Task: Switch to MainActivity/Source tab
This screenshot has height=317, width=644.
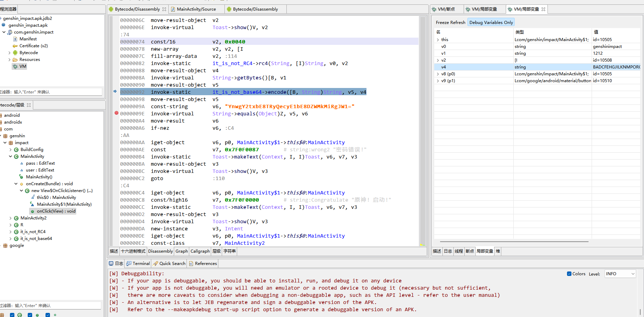Action: tap(196, 9)
